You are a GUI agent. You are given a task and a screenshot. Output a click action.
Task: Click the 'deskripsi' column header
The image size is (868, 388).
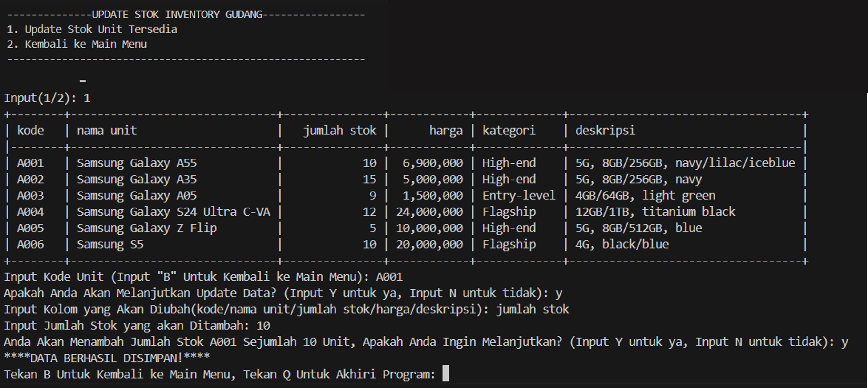pyautogui.click(x=605, y=130)
